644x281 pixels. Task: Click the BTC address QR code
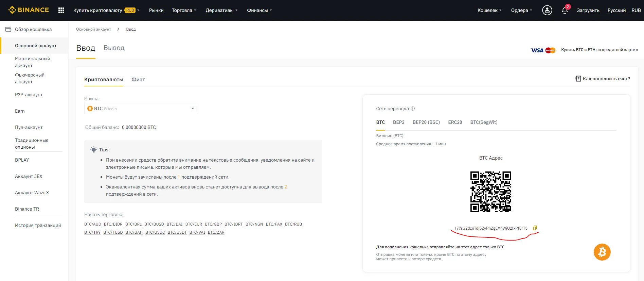[x=490, y=192]
